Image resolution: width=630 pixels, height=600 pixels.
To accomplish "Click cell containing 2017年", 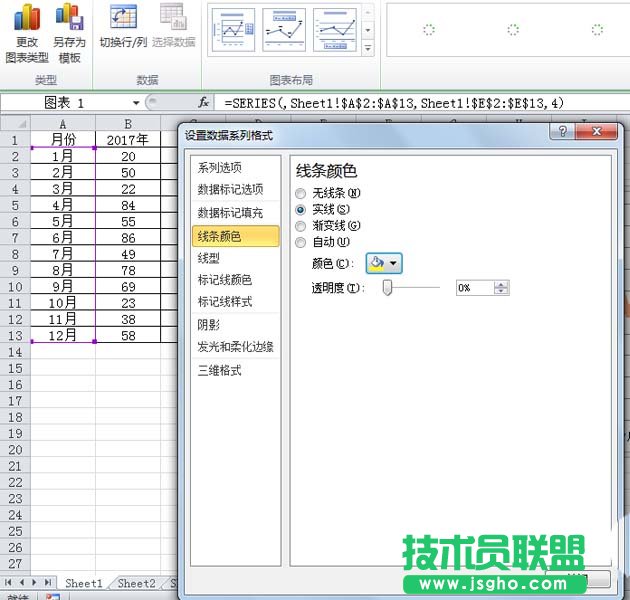I will (128, 139).
